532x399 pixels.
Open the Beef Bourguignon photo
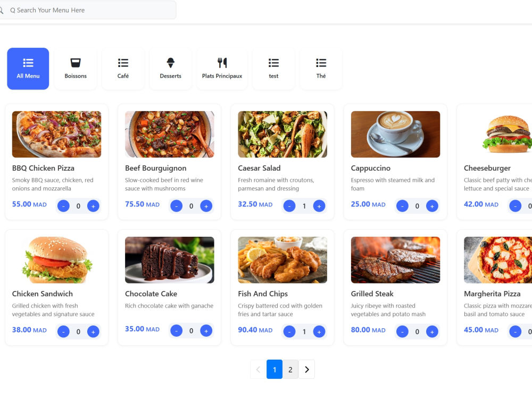[170, 135]
